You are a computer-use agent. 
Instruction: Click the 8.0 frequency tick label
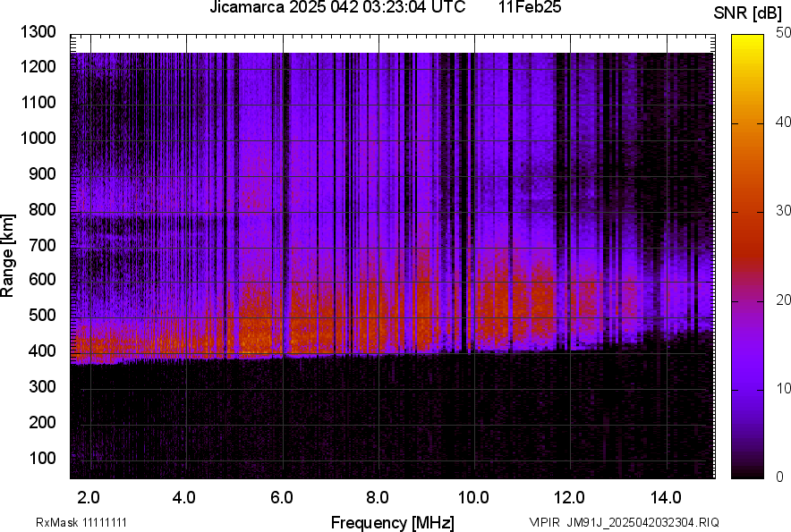pyautogui.click(x=378, y=497)
